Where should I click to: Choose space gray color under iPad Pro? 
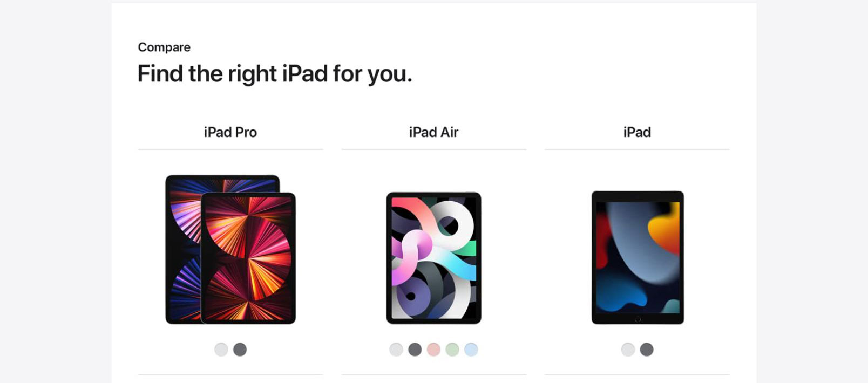[x=240, y=350]
